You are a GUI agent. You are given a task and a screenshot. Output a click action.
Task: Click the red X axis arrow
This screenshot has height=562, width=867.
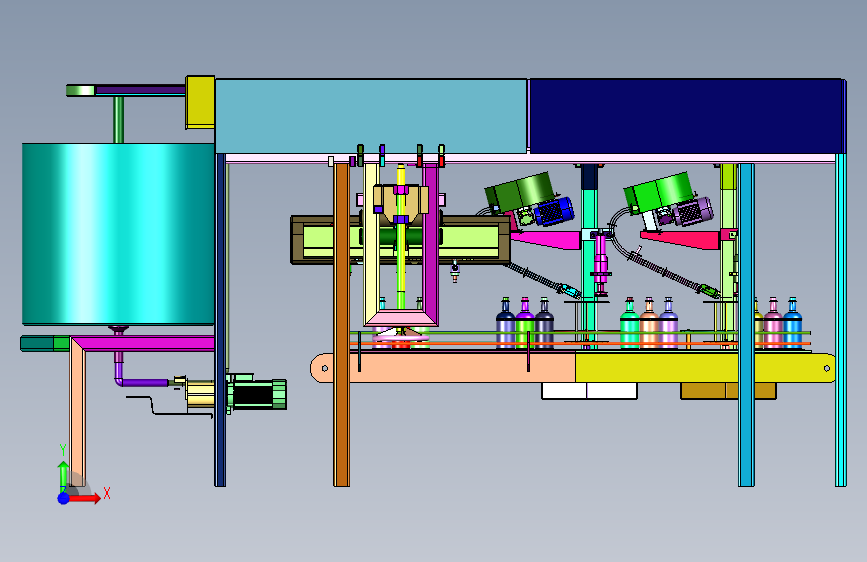pos(86,498)
